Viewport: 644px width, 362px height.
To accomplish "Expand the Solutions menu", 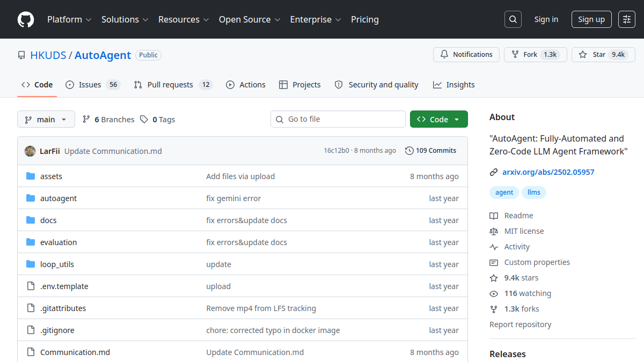I will pyautogui.click(x=125, y=19).
